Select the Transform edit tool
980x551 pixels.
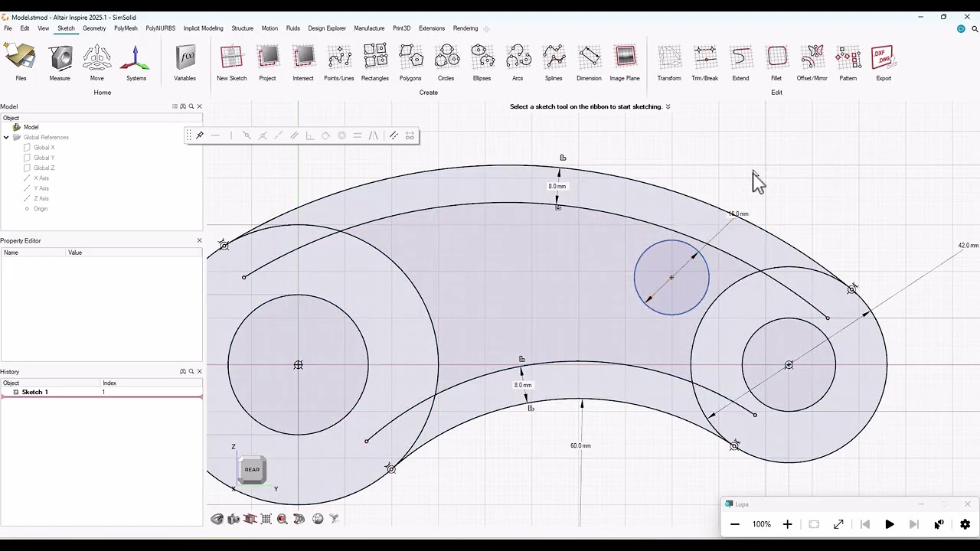pos(669,57)
